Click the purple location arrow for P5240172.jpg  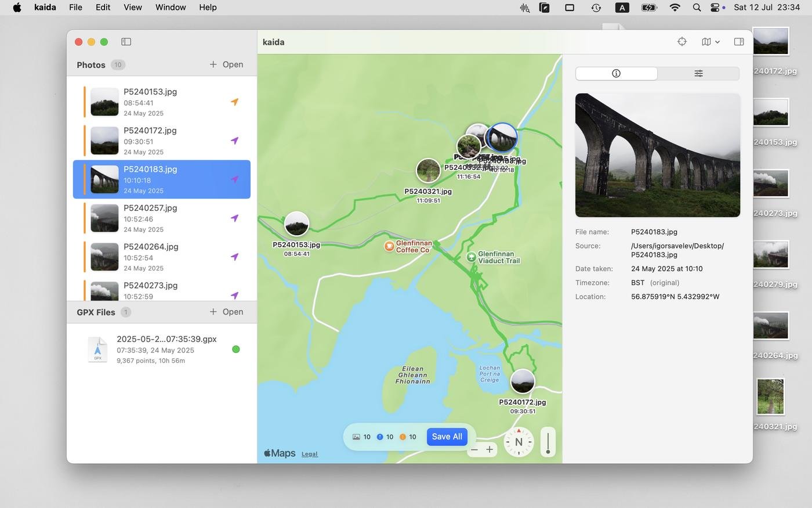[x=234, y=140]
